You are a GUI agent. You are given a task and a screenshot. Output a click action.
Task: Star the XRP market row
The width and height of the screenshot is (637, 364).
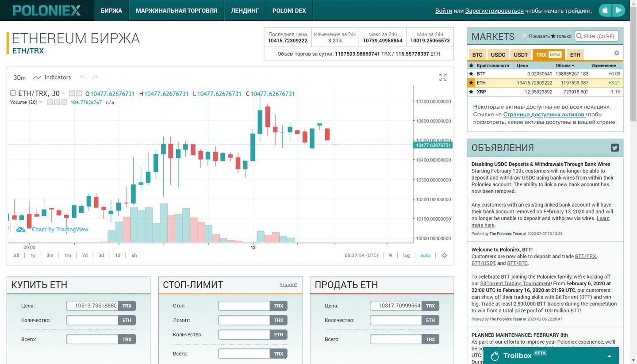pyautogui.click(x=471, y=92)
